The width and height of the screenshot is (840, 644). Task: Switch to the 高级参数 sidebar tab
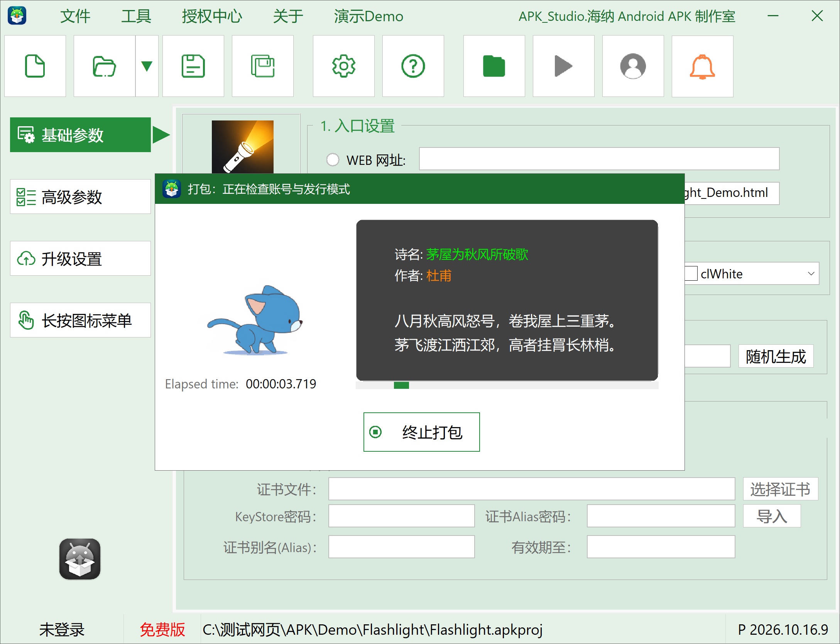click(x=80, y=197)
